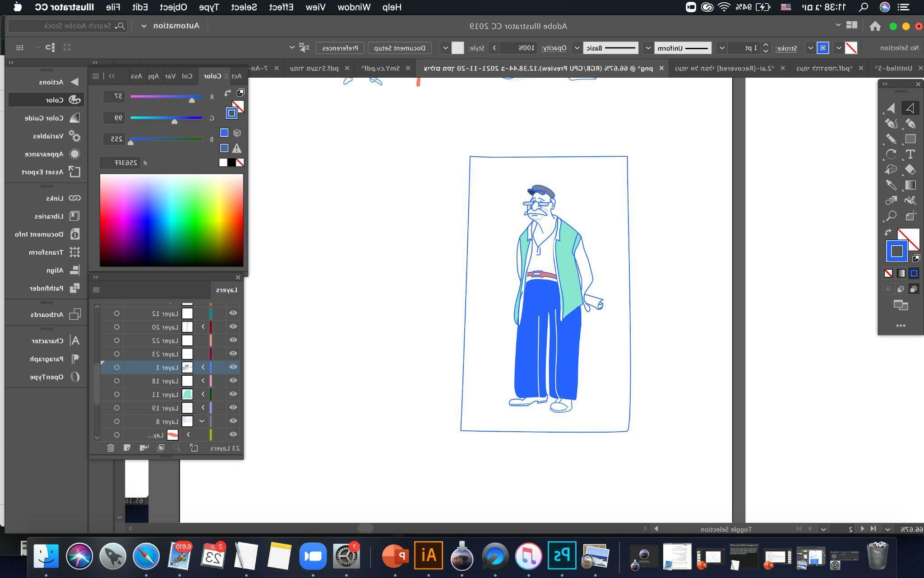924x578 pixels.
Task: Hide Layer 12 using its eye icon
Action: (x=233, y=313)
